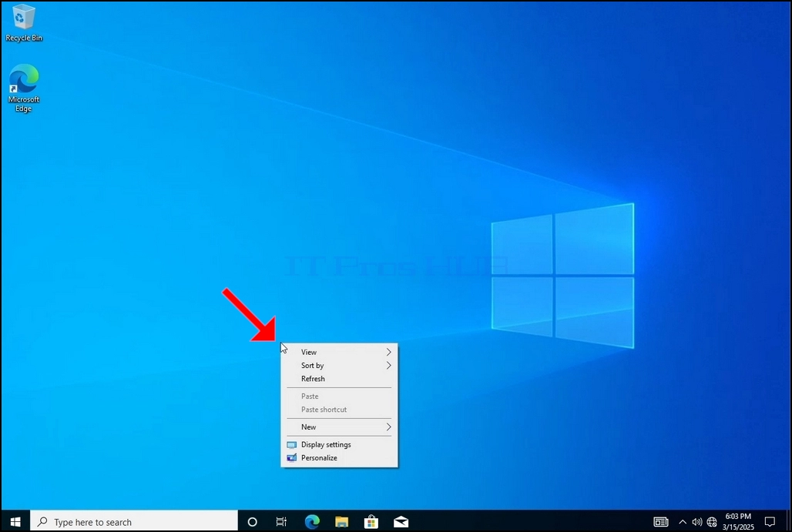This screenshot has height=532, width=792.
Task: Expand the Sort by submenu
Action: (339, 366)
